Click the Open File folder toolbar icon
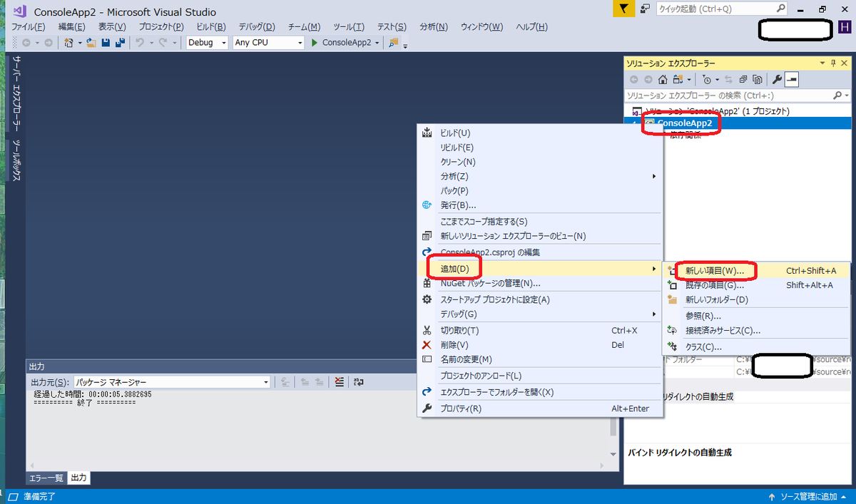This screenshot has width=856, height=504. click(x=91, y=43)
